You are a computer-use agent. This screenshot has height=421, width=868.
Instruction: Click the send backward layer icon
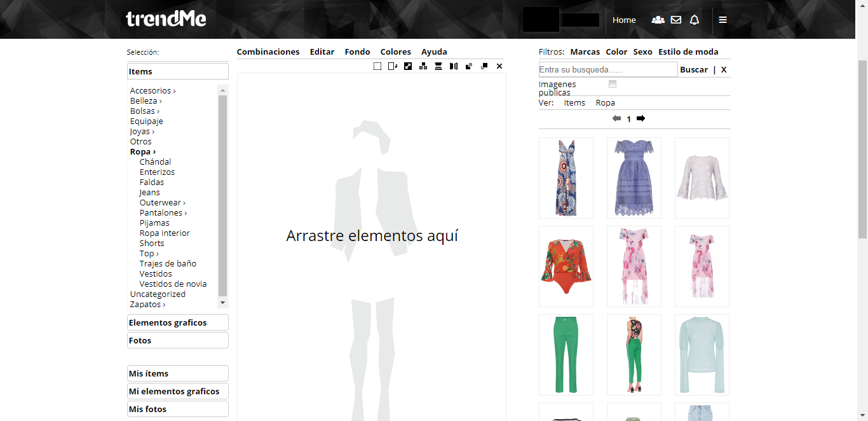coord(468,66)
